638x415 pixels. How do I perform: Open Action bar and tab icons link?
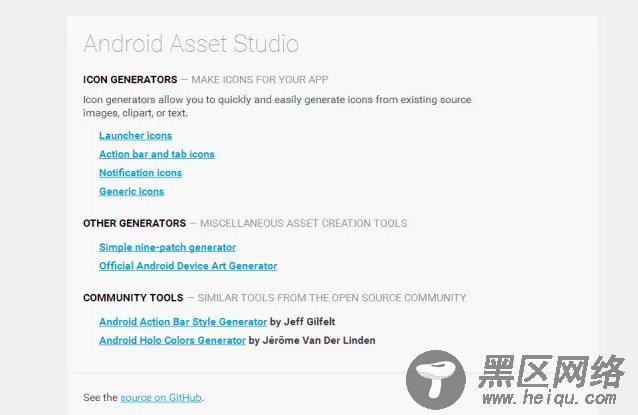[x=157, y=154]
